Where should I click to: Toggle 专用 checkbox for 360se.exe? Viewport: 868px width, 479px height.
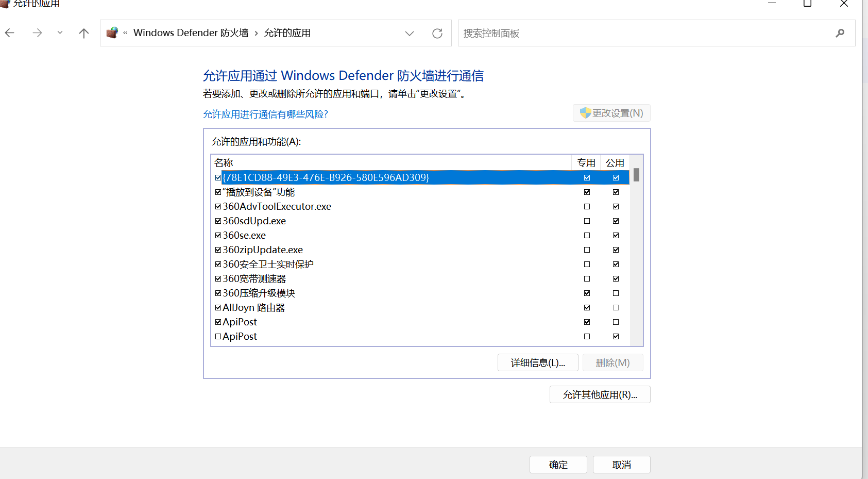pyautogui.click(x=587, y=235)
